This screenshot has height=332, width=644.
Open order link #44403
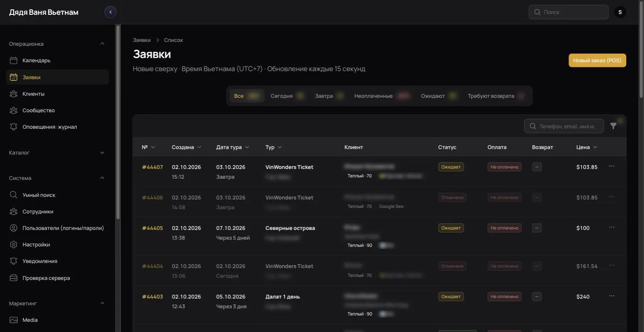pos(153,297)
